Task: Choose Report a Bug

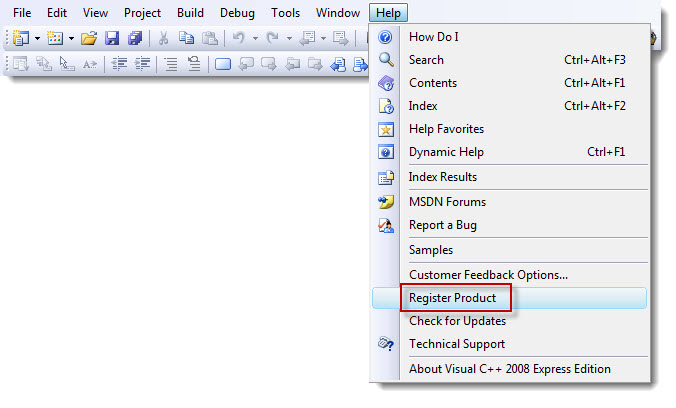Action: [510, 225]
